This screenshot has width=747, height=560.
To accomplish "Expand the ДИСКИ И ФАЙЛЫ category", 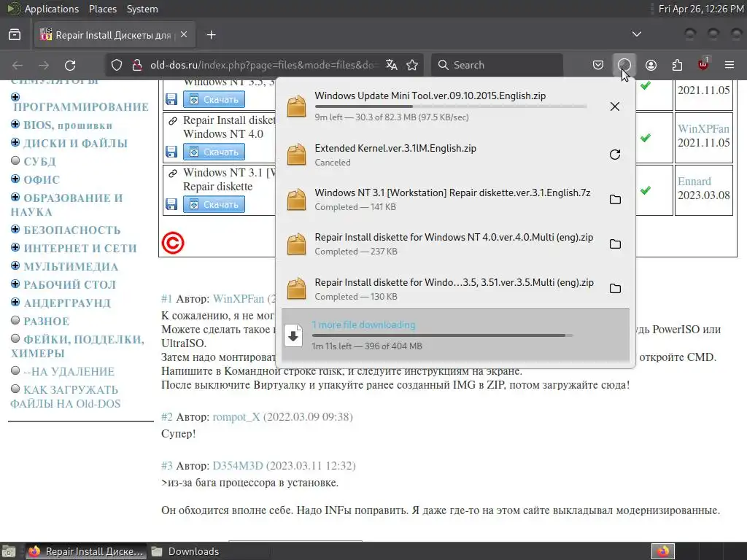I will tap(15, 142).
